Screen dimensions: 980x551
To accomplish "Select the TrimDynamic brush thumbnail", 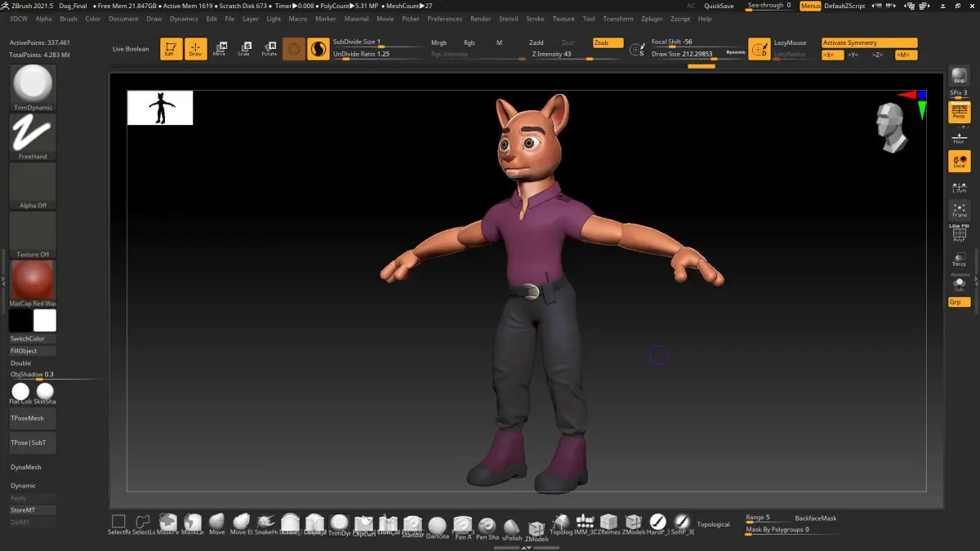I will click(x=33, y=87).
